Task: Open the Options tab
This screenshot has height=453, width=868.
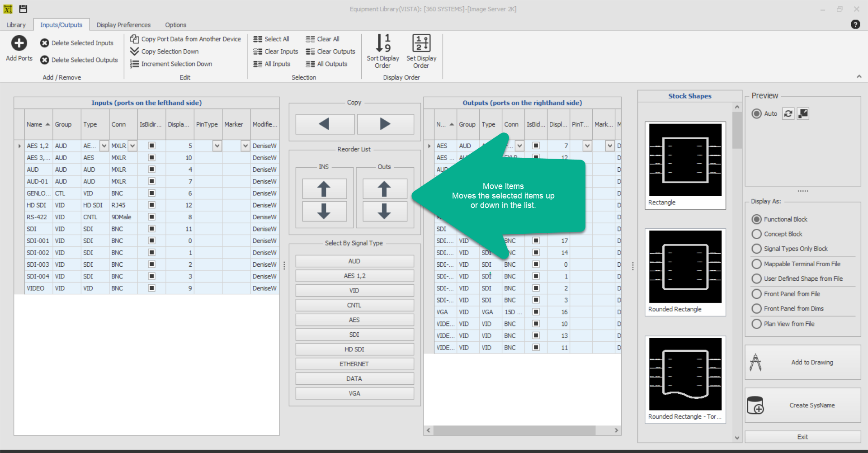Action: (x=175, y=25)
